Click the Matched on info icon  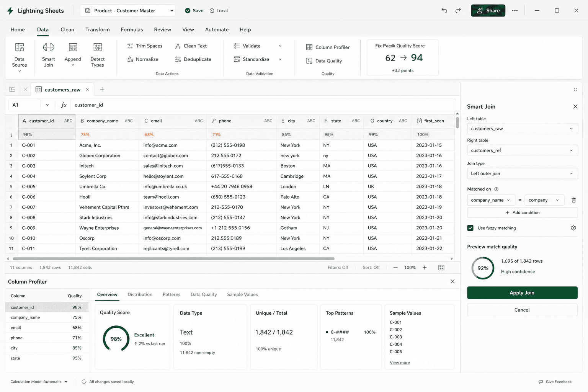(497, 189)
